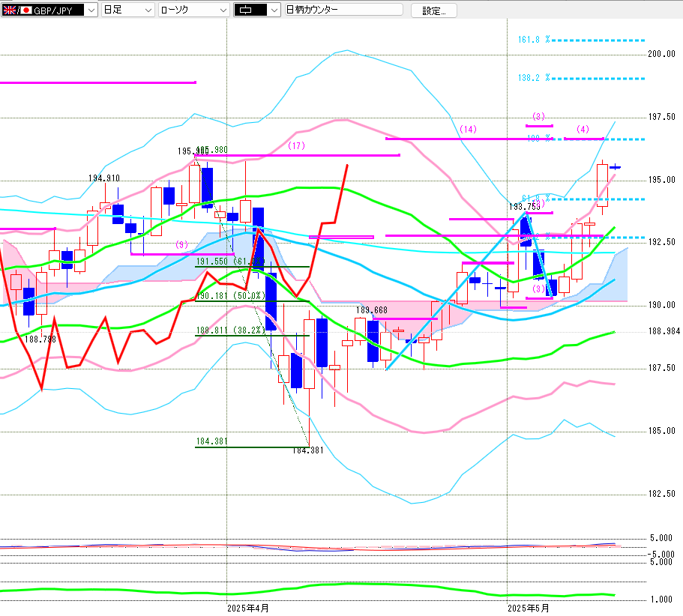Open the 日足 timeframe dropdown
The image size is (683, 616).
pyautogui.click(x=127, y=10)
